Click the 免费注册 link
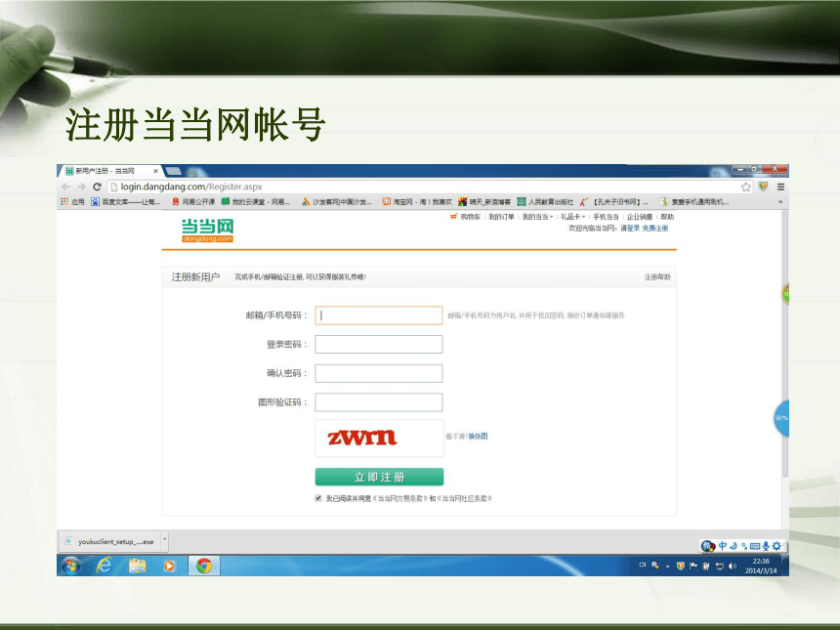Screen dimensions: 840x630 click(x=655, y=229)
